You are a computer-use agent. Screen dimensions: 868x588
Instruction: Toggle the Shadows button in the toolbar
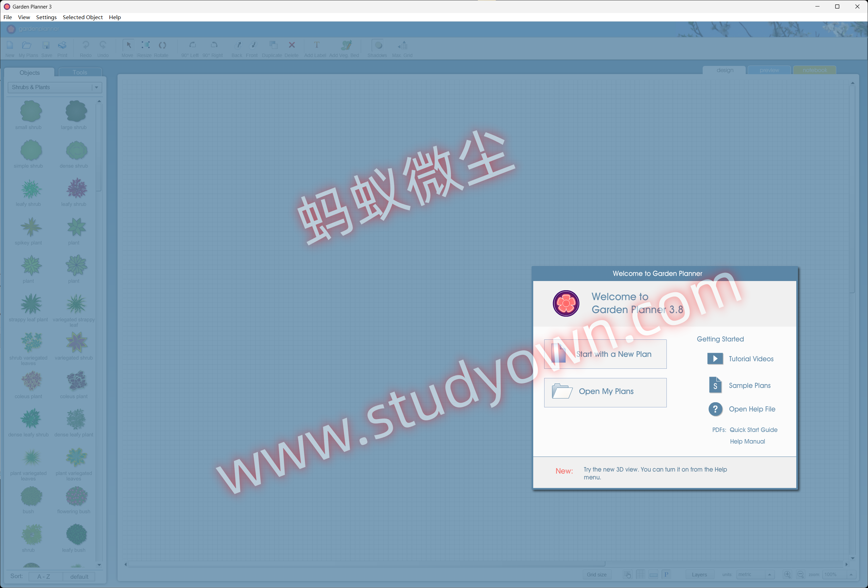(378, 45)
